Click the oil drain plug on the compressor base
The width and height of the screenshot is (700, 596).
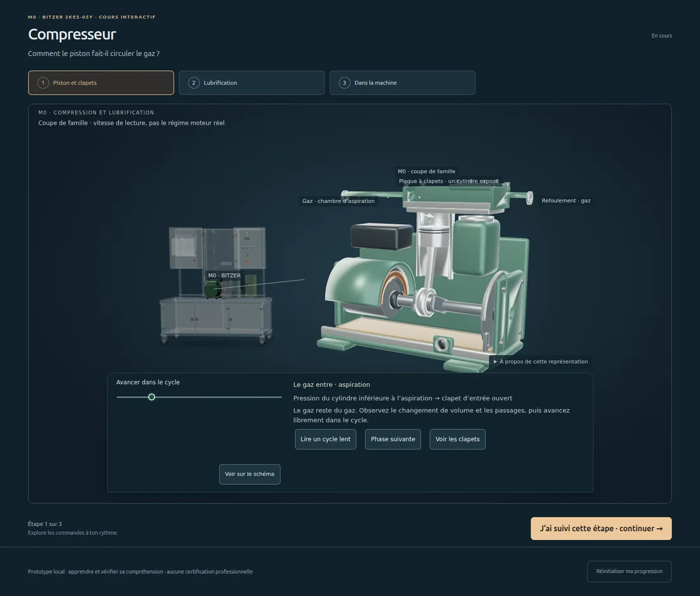click(x=442, y=344)
